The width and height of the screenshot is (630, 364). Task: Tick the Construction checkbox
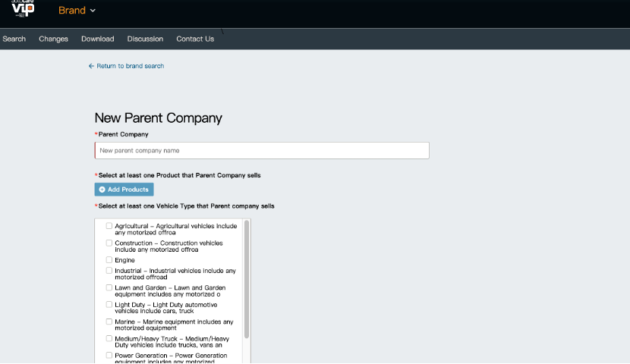pos(109,243)
